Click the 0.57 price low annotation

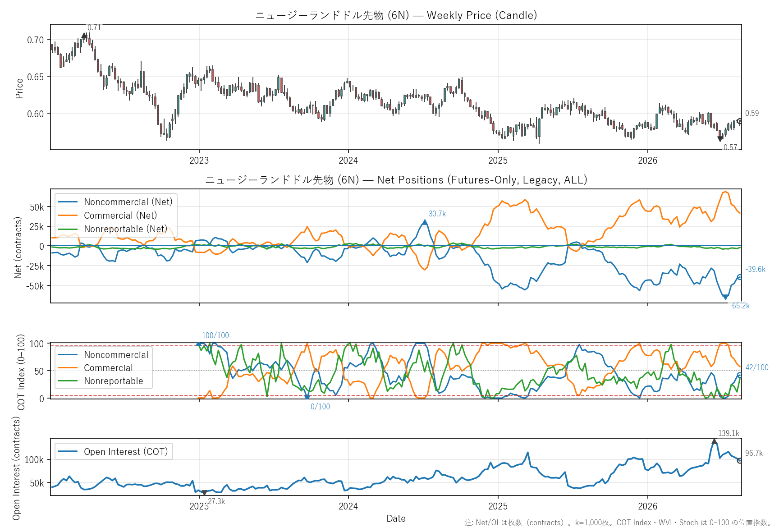point(730,147)
